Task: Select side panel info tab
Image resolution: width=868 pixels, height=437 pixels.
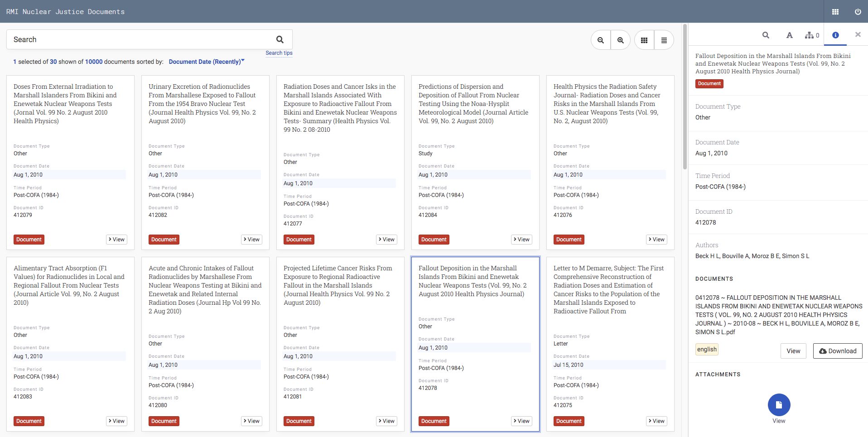Action: (835, 35)
